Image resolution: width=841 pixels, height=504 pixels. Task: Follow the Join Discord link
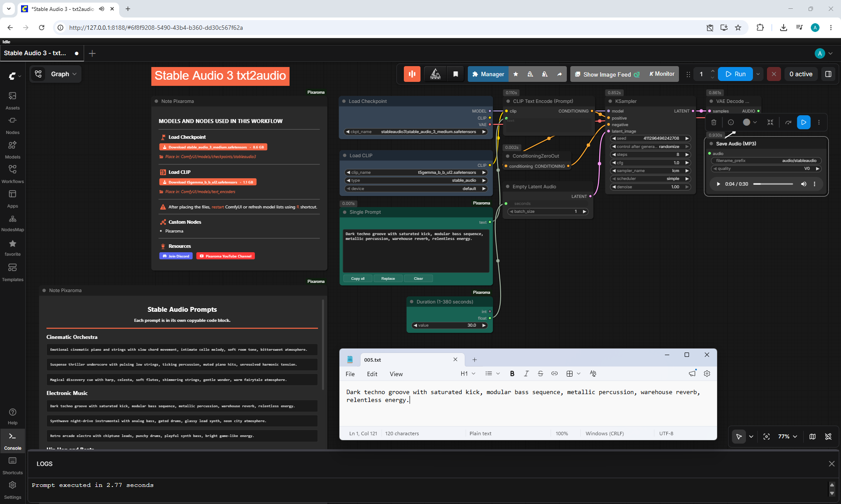pos(176,256)
